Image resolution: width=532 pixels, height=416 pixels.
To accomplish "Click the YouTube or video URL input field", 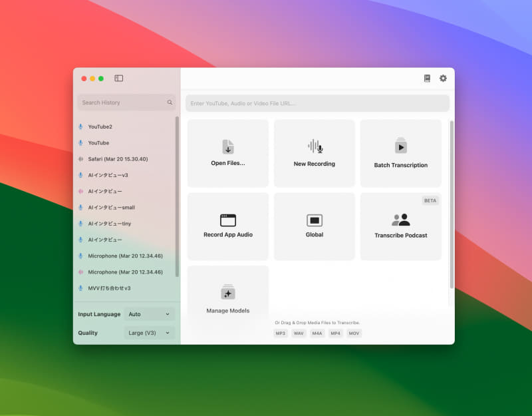I will [x=317, y=103].
